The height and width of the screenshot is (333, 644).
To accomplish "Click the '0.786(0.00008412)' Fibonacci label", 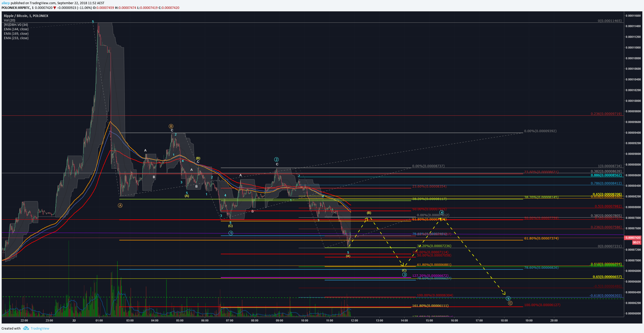I will pyautogui.click(x=606, y=183).
